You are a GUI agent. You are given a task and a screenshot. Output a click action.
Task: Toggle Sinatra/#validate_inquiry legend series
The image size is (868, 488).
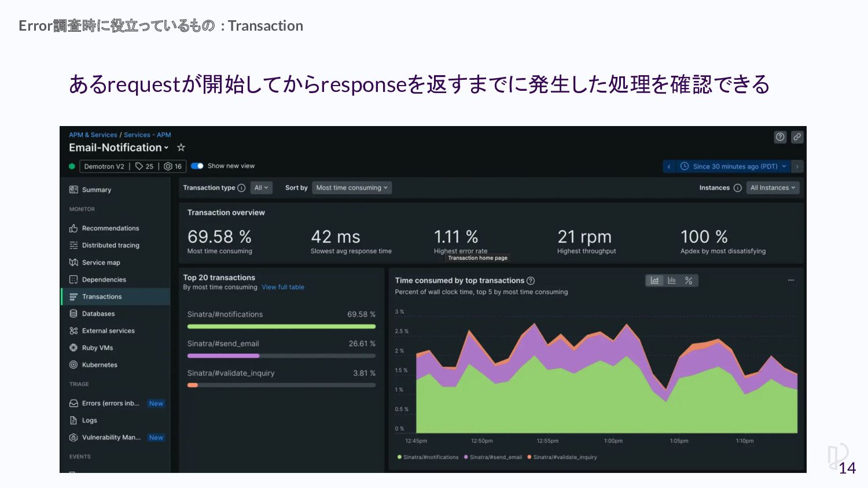562,457
